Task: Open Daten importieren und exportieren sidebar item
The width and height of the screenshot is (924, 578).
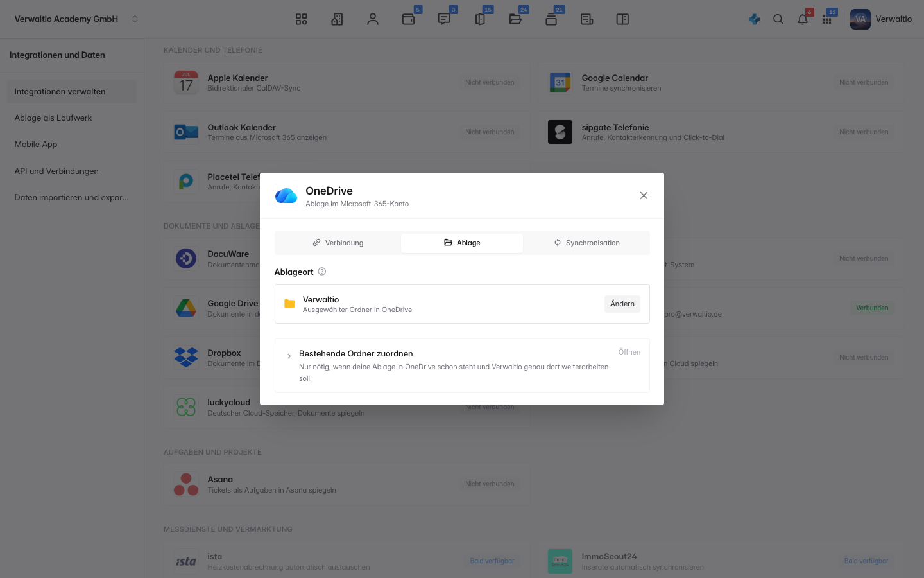Action: (72, 198)
